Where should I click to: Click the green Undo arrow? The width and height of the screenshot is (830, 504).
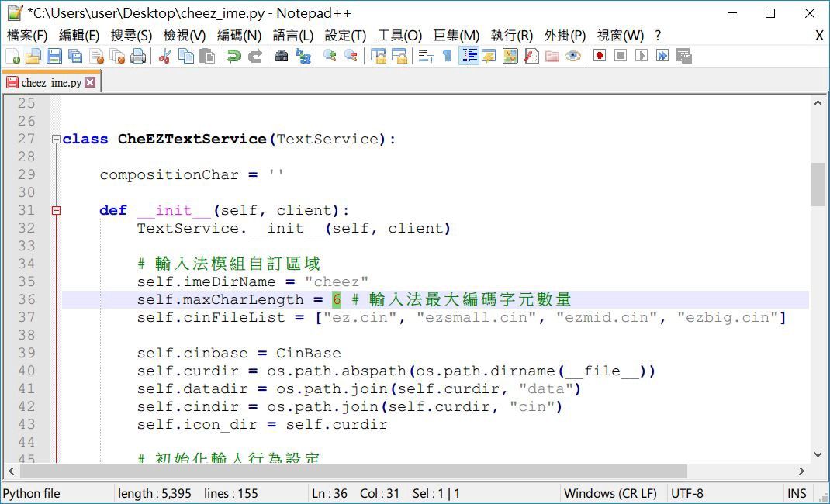point(233,56)
